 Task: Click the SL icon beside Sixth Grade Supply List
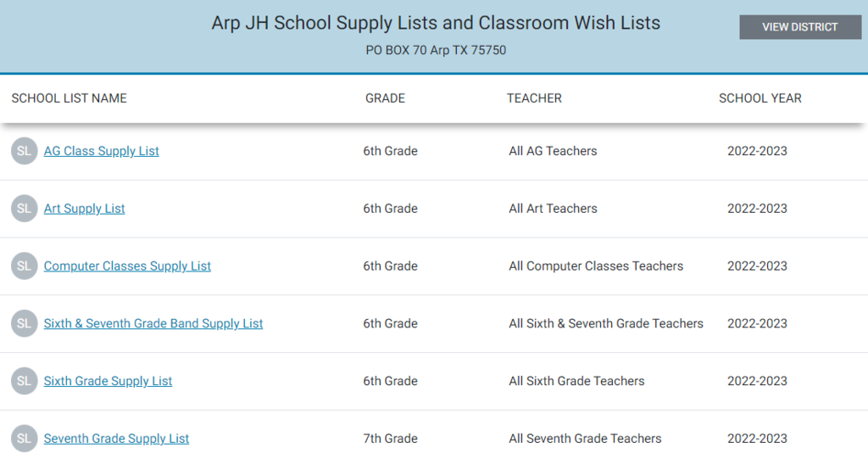point(25,381)
